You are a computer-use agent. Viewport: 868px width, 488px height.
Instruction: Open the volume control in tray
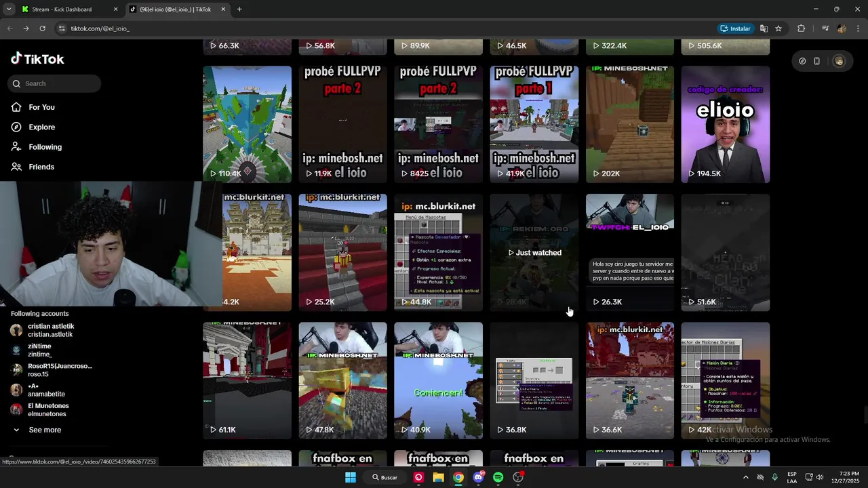click(819, 477)
